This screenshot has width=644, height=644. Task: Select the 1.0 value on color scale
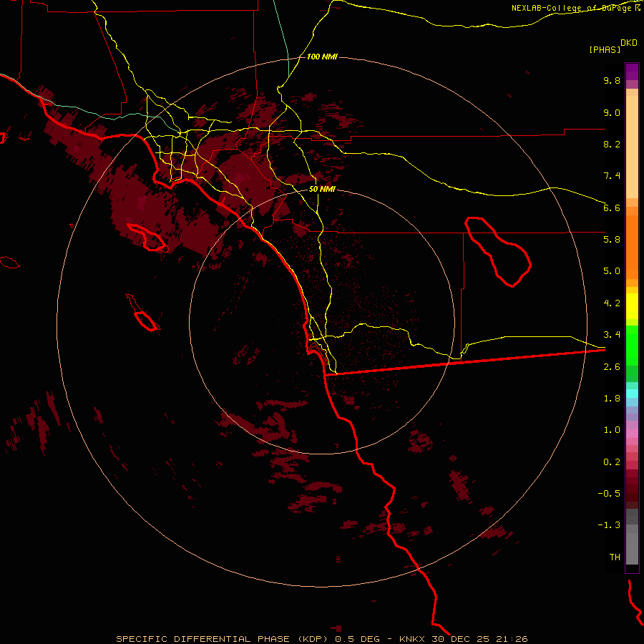tap(612, 430)
